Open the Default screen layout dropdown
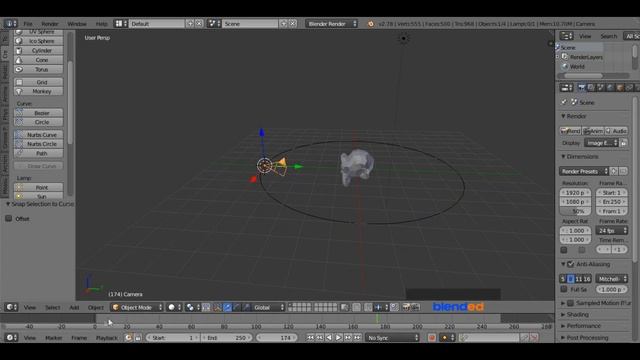The width and height of the screenshot is (640, 360). (120, 24)
